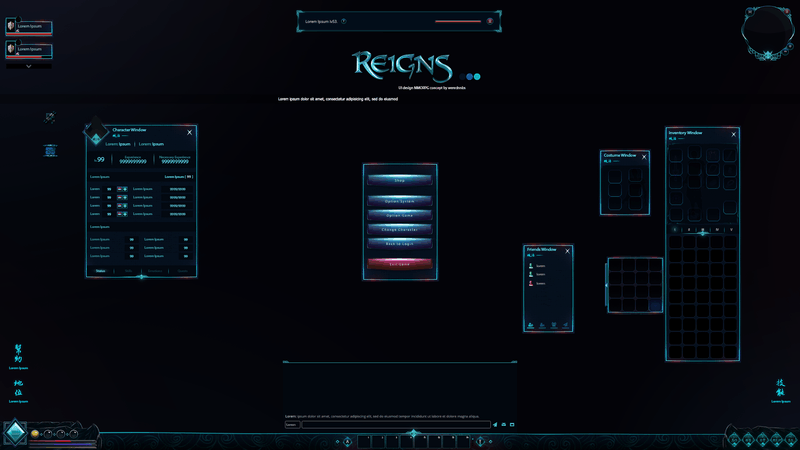The width and height of the screenshot is (800, 450).
Task: Open Option Game from the menu
Action: [x=399, y=215]
